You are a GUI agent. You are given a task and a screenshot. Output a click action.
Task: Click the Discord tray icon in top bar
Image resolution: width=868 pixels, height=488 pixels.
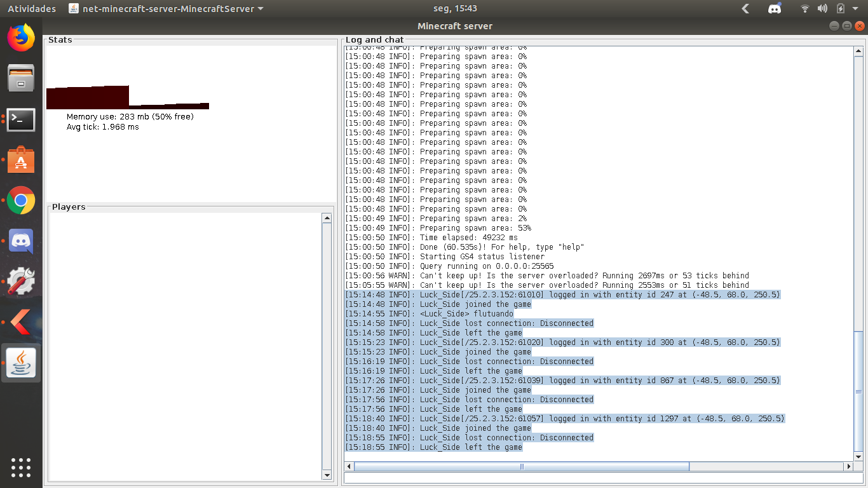[775, 9]
